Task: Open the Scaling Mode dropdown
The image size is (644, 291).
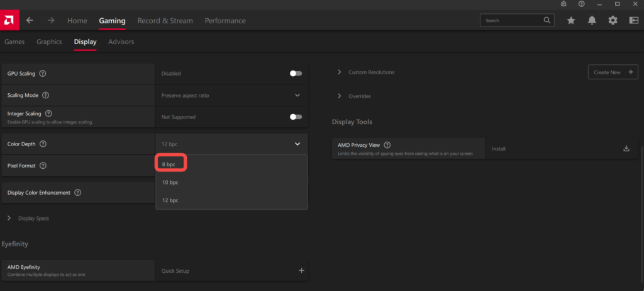Action: (297, 95)
